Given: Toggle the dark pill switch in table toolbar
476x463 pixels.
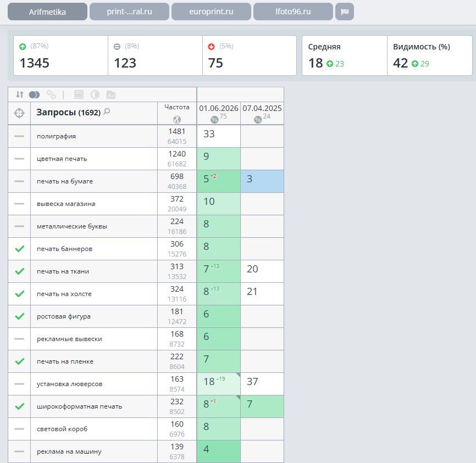Looking at the screenshot, I should coord(34,95).
